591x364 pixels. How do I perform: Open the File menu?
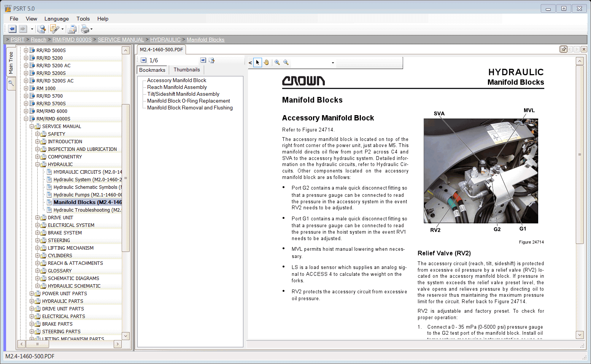pos(14,19)
